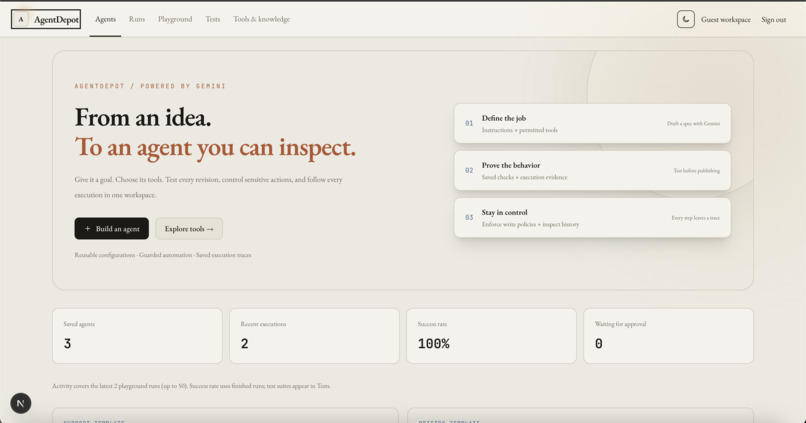806x423 pixels.
Task: Select the Tools & knowledge tab
Action: pyautogui.click(x=262, y=19)
